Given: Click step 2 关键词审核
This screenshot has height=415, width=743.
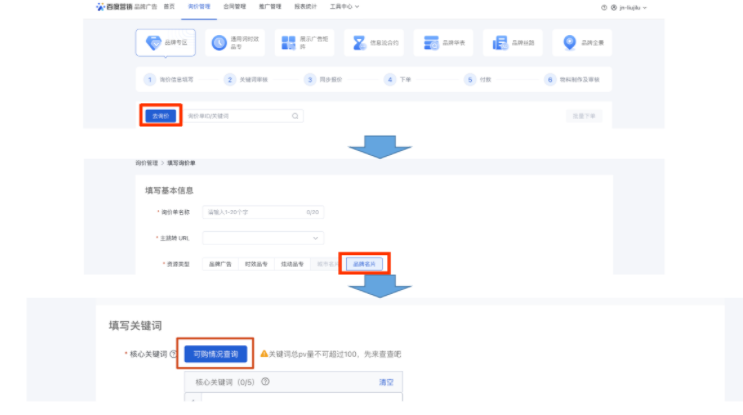Looking at the screenshot, I should (x=246, y=80).
